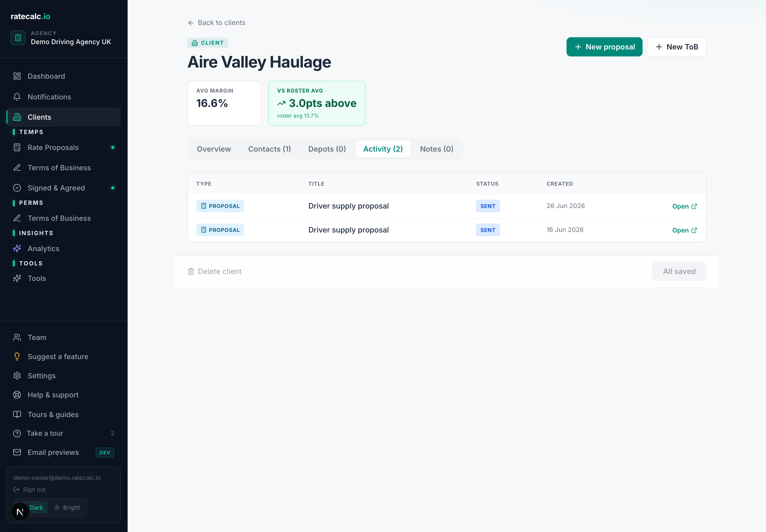Click the Email previews envelope icon
This screenshot has height=532, width=766.
click(17, 452)
